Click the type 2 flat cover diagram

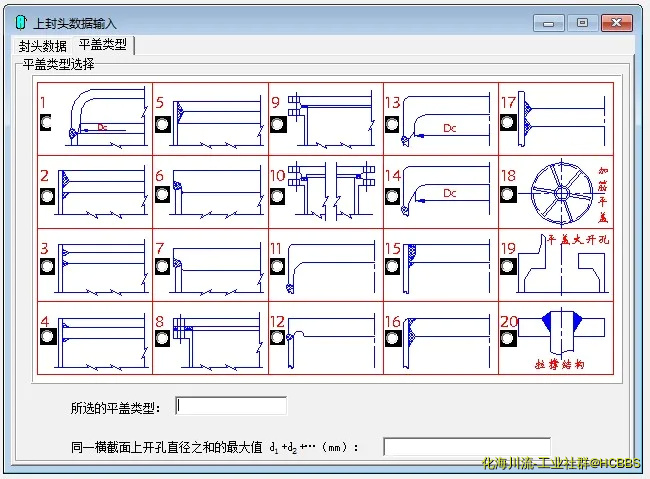pos(102,192)
